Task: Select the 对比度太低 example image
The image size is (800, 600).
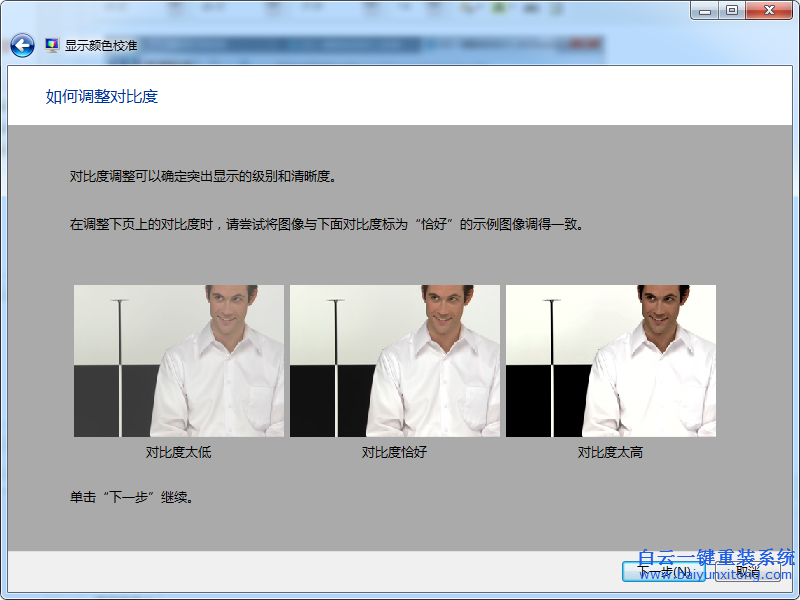Action: 178,360
